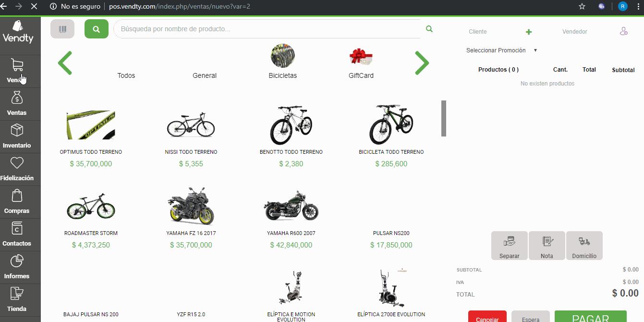Click the Vendedor field
This screenshot has width=644, height=322.
[575, 32]
